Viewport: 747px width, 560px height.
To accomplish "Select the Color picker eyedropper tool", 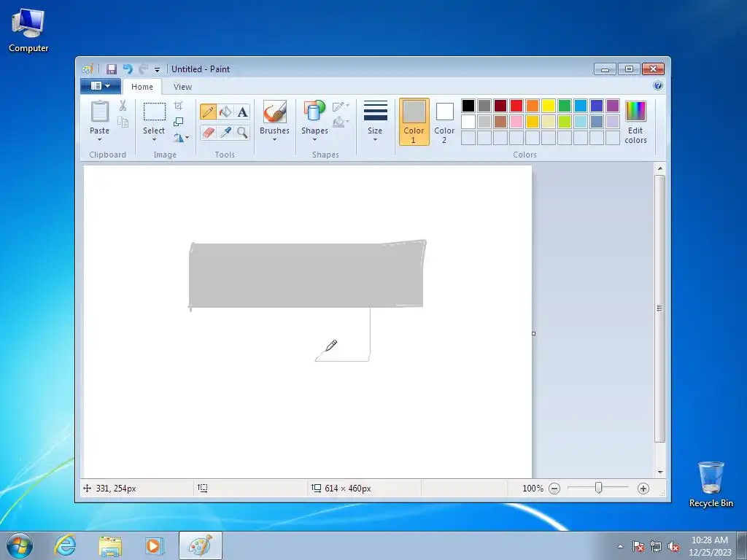I will point(225,133).
